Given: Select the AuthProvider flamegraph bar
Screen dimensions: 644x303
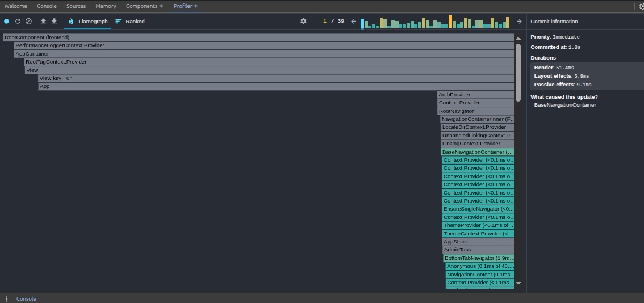Looking at the screenshot, I should click(x=475, y=95).
